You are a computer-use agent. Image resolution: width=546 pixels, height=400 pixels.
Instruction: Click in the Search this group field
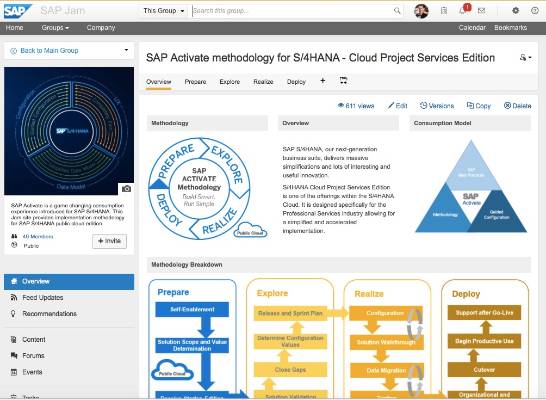coord(292,11)
